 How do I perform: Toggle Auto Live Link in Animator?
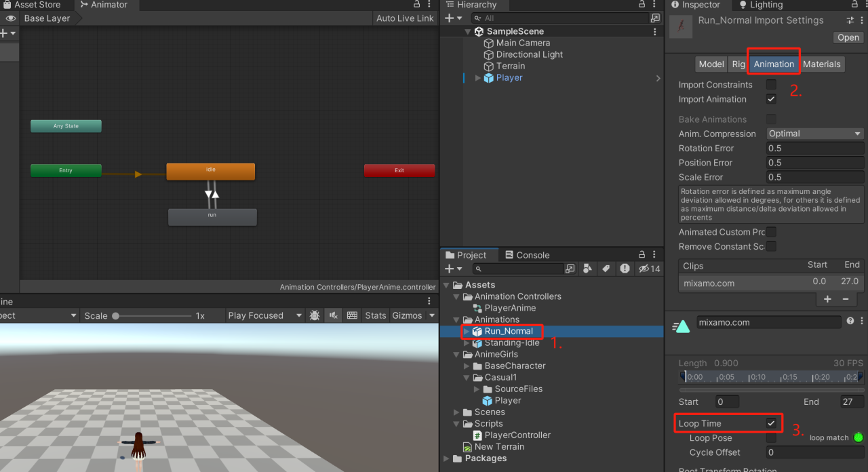(405, 18)
